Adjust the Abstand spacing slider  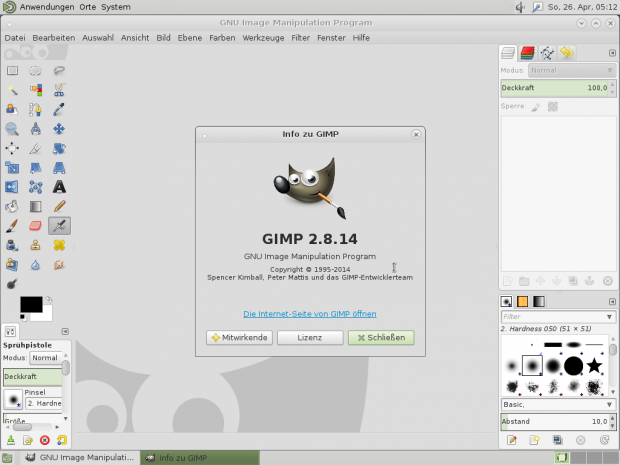click(x=555, y=422)
